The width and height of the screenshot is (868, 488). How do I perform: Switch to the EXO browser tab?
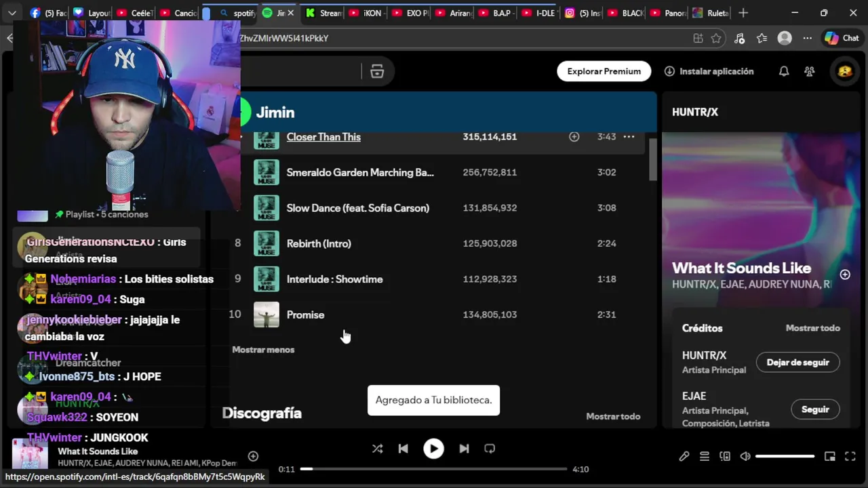click(x=410, y=13)
